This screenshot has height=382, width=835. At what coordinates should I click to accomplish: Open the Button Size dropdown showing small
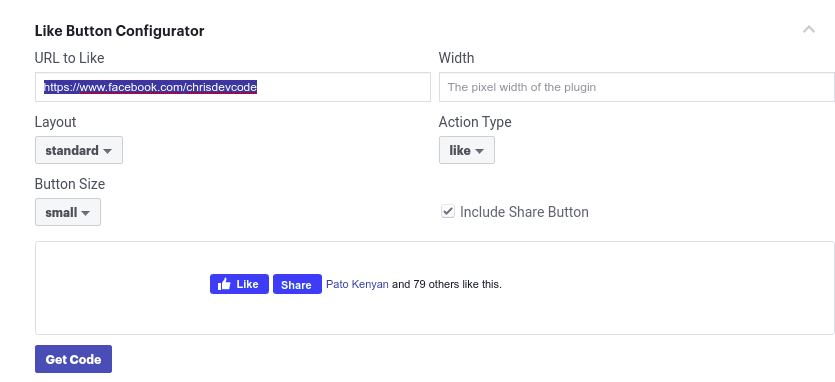(68, 212)
